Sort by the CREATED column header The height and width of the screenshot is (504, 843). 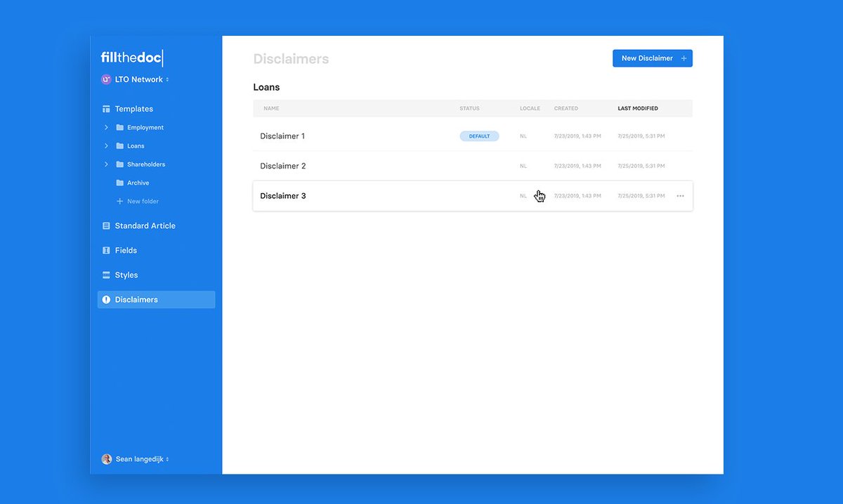(566, 109)
